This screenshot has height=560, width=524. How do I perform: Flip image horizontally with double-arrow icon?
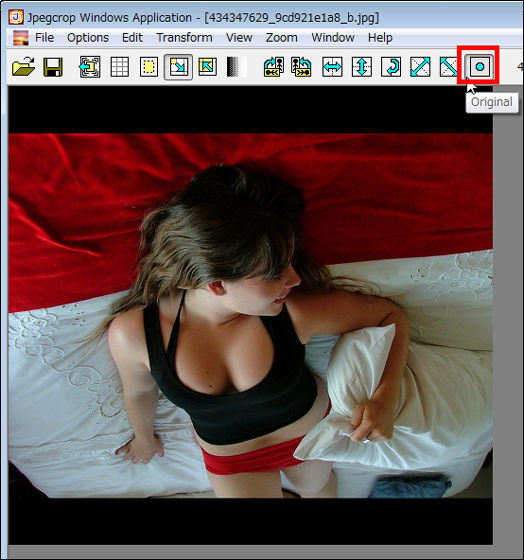pos(332,67)
